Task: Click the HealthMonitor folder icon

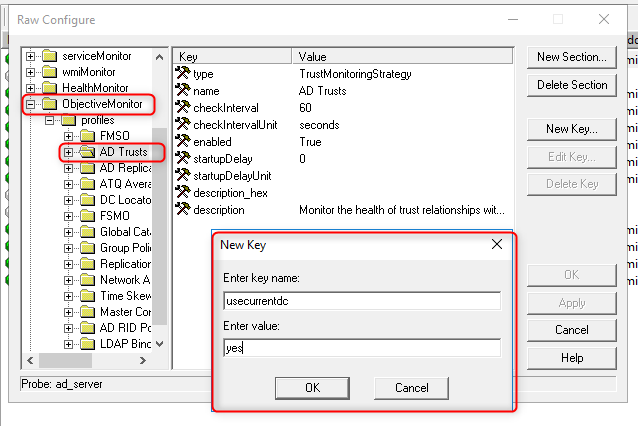Action: (x=50, y=88)
